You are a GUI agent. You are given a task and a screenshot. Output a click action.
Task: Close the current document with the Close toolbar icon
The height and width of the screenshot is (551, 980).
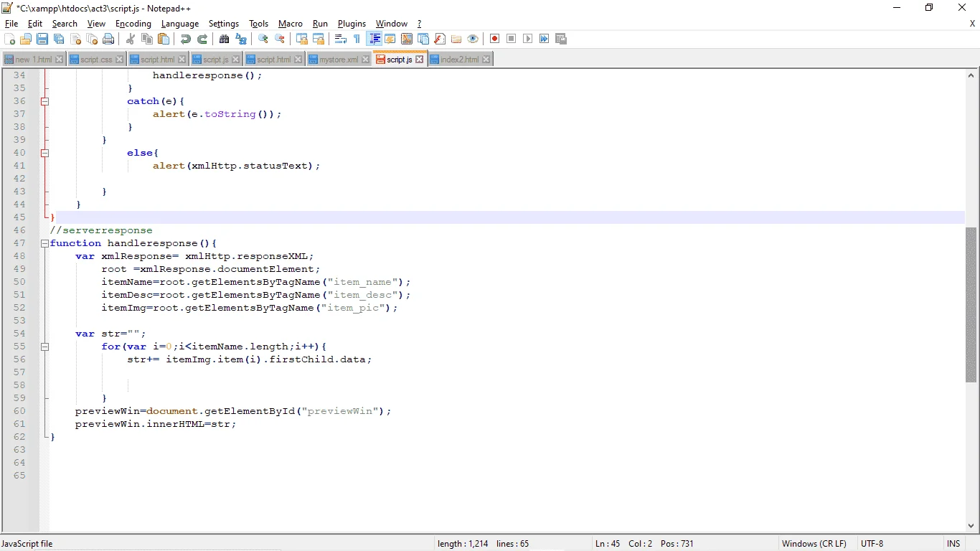pos(75,39)
